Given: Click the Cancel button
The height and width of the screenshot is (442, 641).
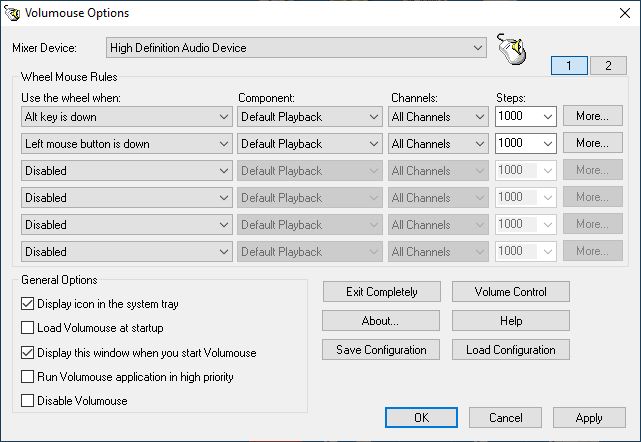Looking at the screenshot, I should point(506,417).
